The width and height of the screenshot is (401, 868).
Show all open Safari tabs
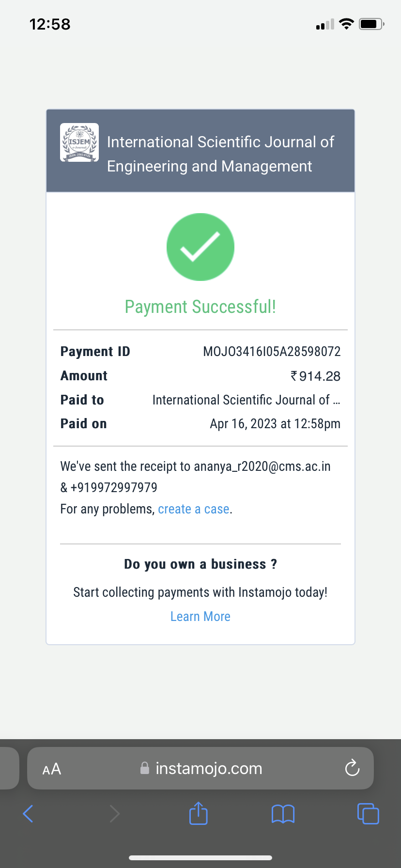point(368,814)
